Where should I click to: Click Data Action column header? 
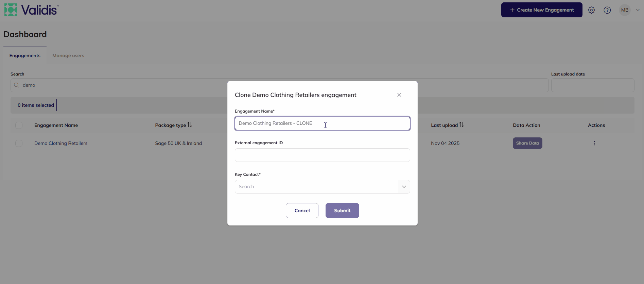[526, 125]
